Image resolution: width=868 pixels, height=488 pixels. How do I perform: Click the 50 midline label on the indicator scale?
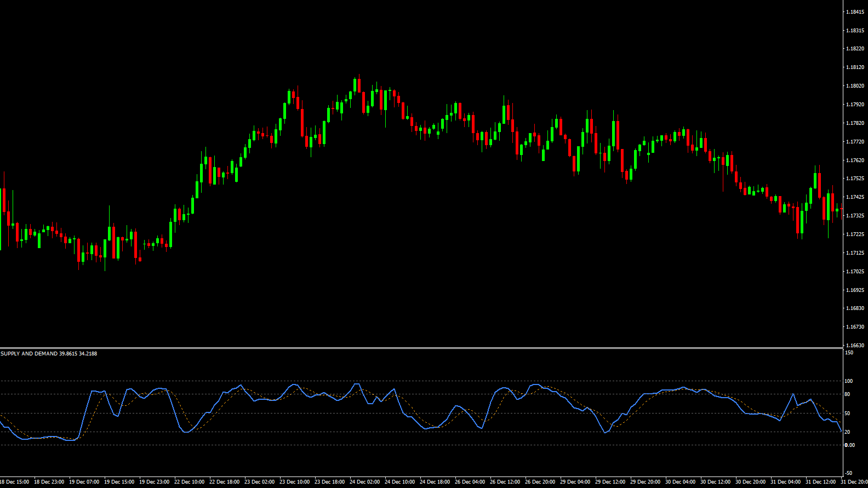(848, 414)
